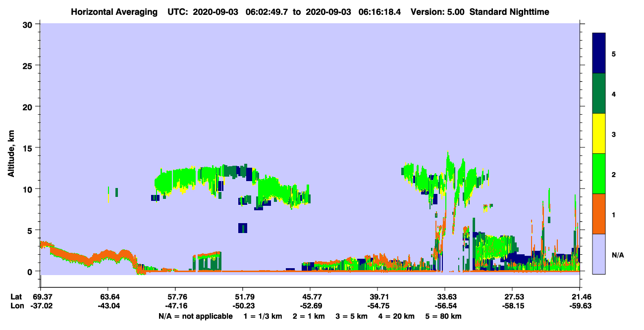
Task: Click the orange level 1 colorbar segment
Action: coord(599,214)
